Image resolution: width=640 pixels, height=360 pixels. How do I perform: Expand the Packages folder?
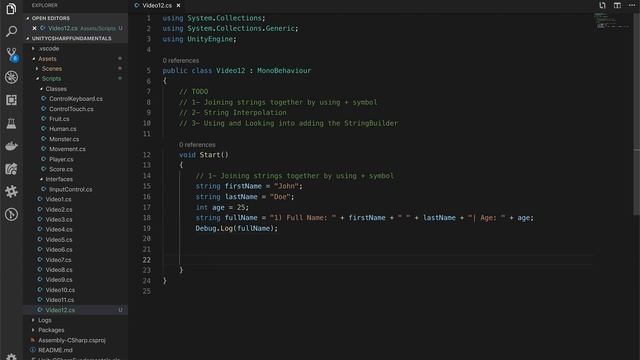point(51,330)
